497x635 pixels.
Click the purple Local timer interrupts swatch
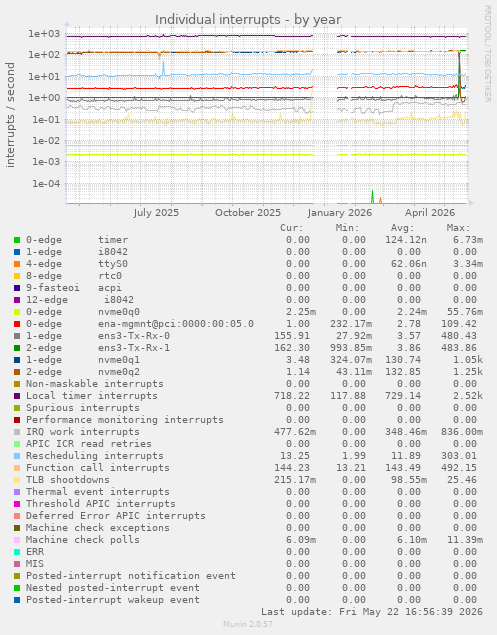pyautogui.click(x=17, y=396)
